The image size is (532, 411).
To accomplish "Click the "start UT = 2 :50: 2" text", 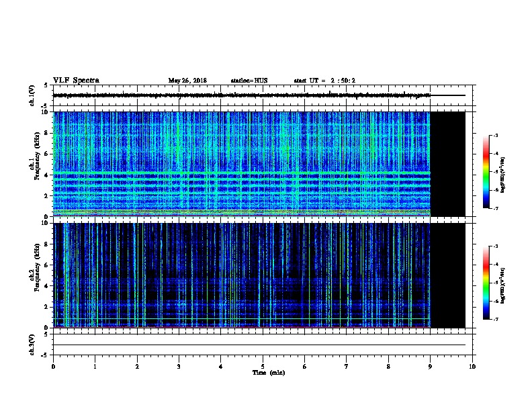I will (324, 81).
